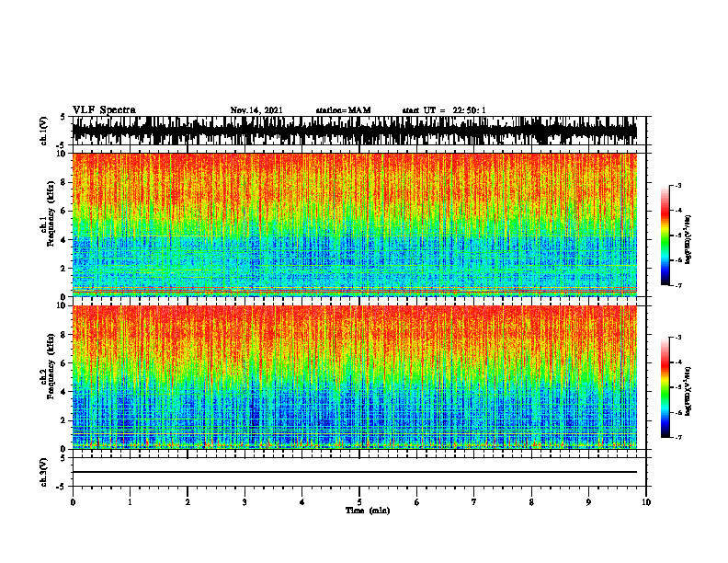Viewport: 728px width, 563px height.
Task: Click the 3 minute tick label
Action: pyautogui.click(x=245, y=502)
